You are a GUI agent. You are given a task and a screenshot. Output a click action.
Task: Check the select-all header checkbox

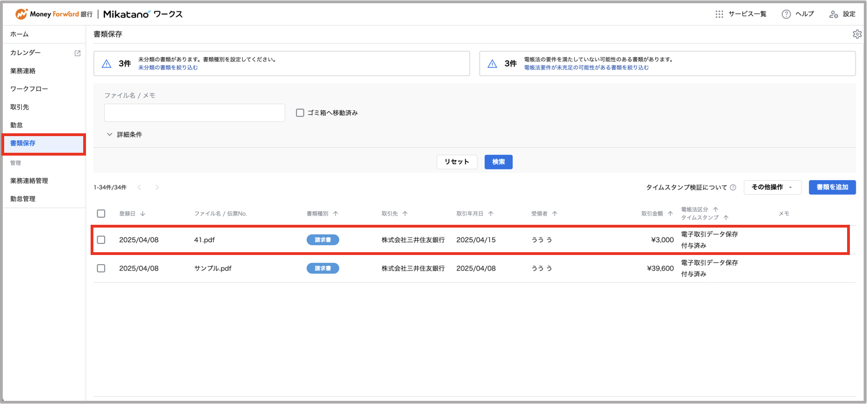(101, 214)
